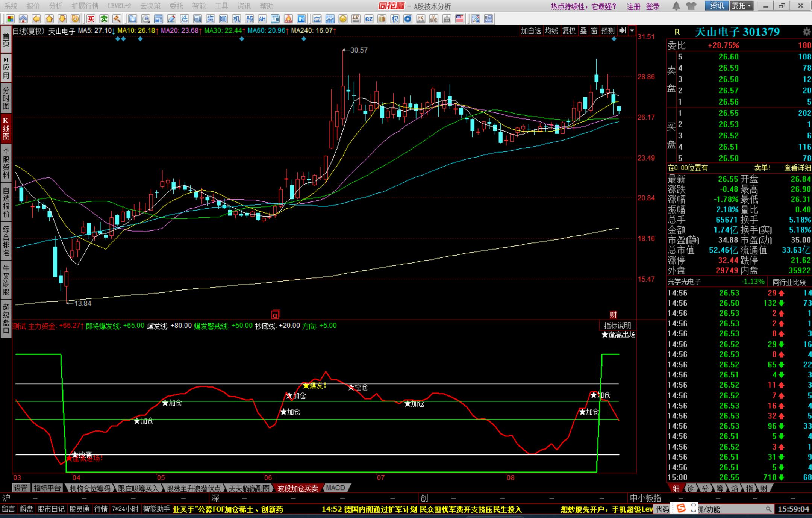
Task: Click the IPO toolbar icon
Action: point(301,19)
